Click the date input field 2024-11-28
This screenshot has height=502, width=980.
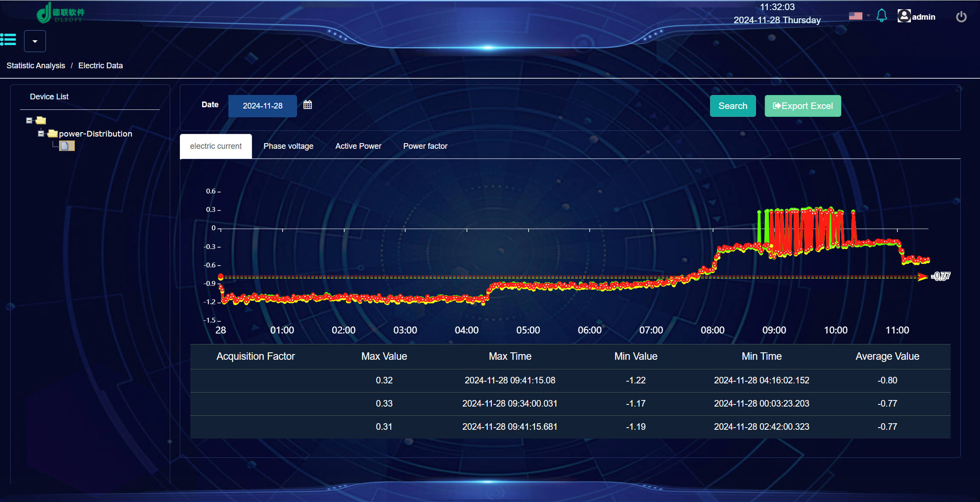(262, 106)
